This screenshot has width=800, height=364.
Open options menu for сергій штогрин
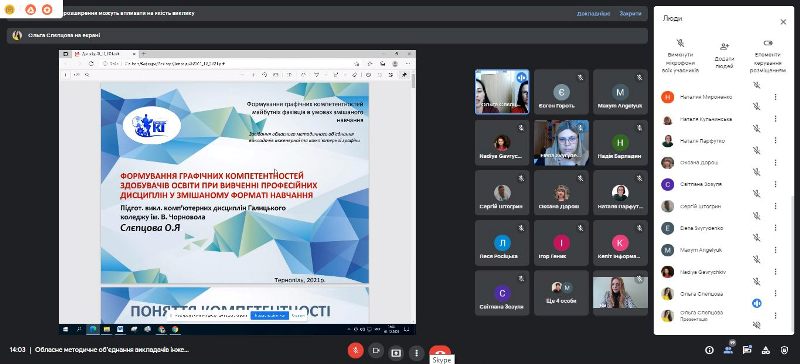(776, 206)
